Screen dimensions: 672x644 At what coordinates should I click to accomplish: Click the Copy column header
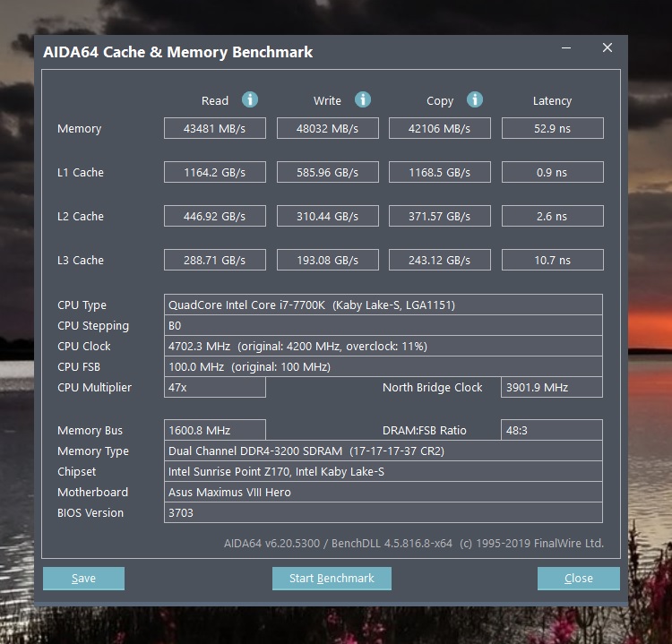[x=440, y=101]
